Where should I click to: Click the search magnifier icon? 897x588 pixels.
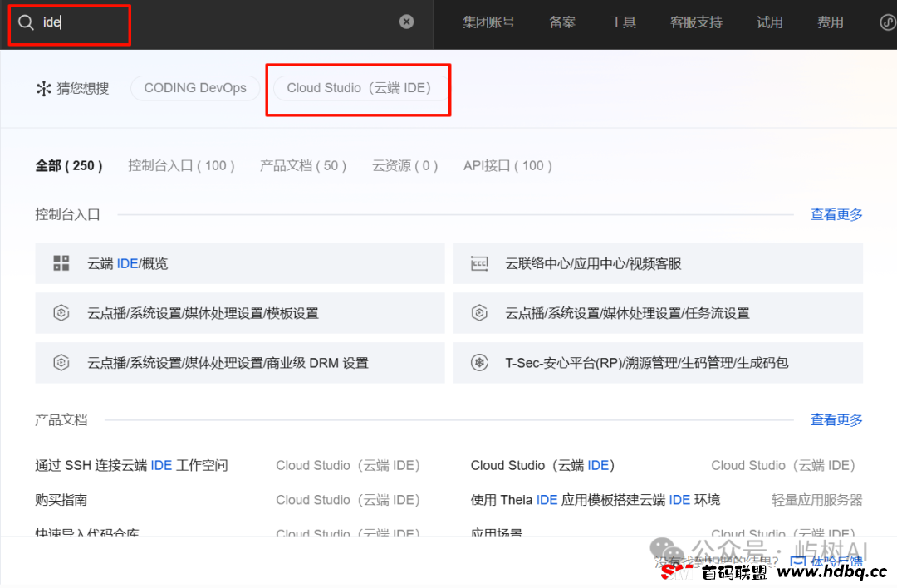26,22
